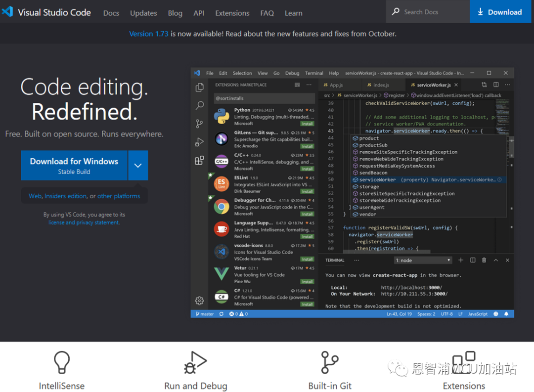Click the Run and Debug bug icon below
Viewport: 534px width, 392px height.
coord(195,363)
